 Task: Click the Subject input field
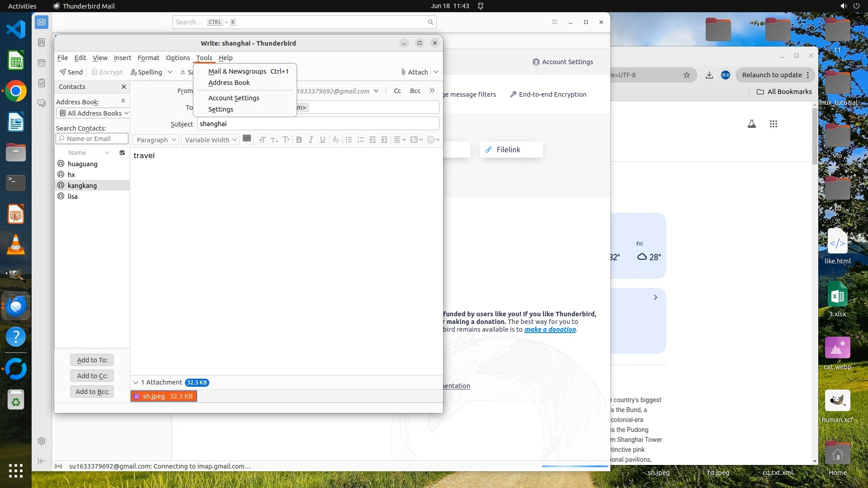[318, 124]
